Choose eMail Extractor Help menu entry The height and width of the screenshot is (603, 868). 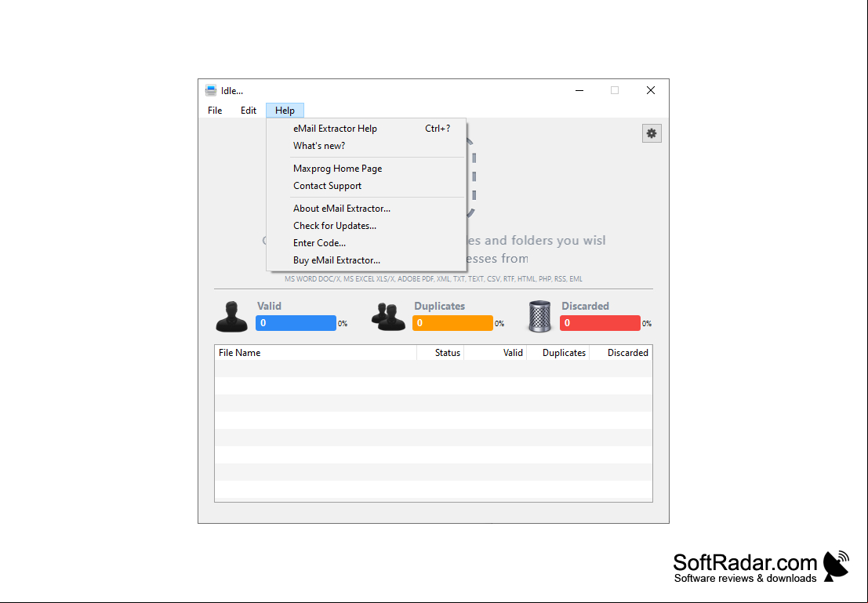click(x=366, y=129)
